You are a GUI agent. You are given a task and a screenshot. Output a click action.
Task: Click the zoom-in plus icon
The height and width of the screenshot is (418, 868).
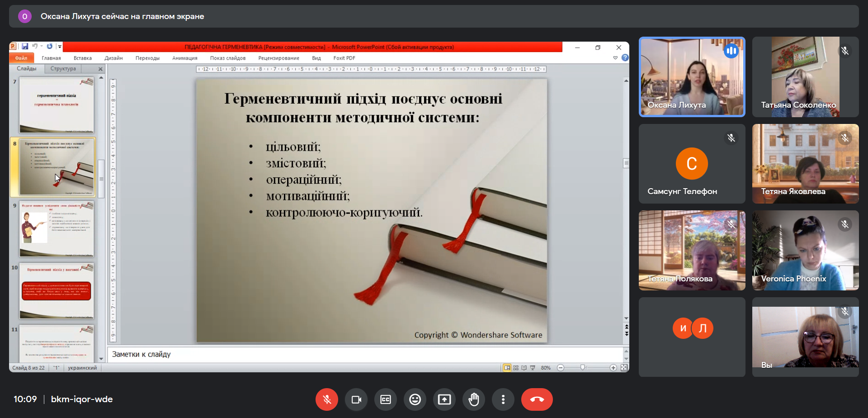pyautogui.click(x=613, y=368)
